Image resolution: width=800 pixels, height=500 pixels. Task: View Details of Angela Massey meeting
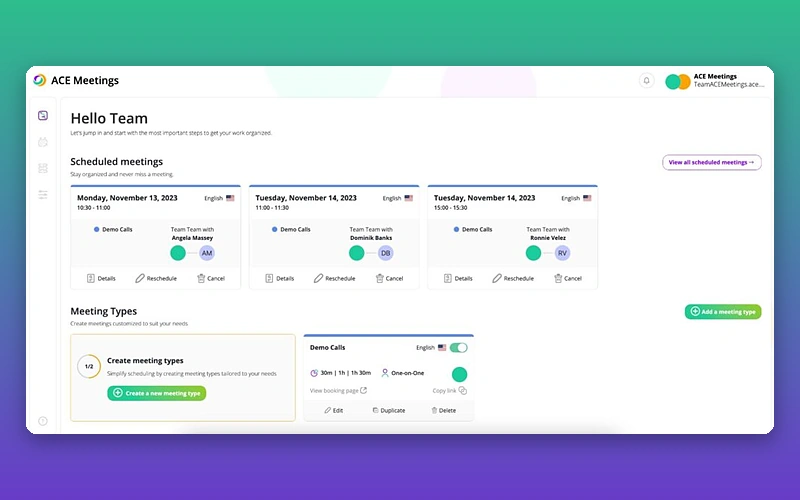coord(101,279)
